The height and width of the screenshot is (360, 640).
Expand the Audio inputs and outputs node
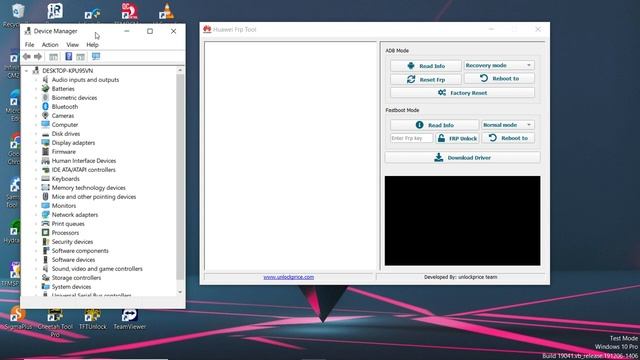(x=36, y=80)
